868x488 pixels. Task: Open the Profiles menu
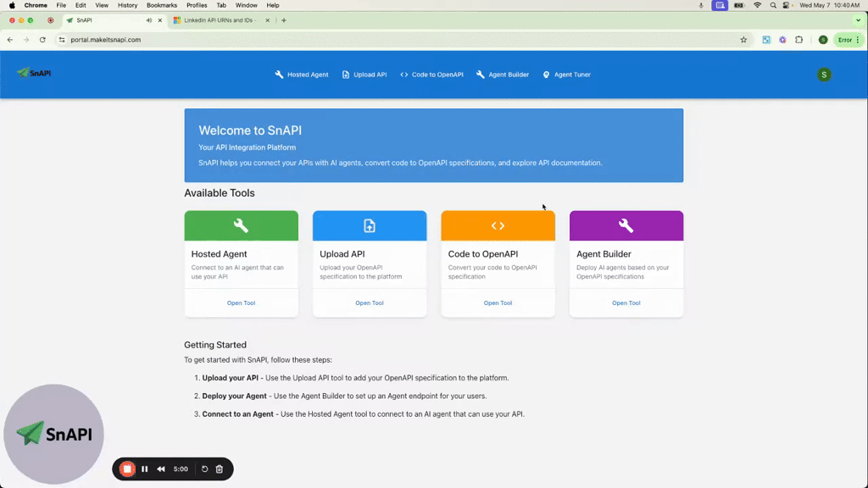click(x=197, y=5)
